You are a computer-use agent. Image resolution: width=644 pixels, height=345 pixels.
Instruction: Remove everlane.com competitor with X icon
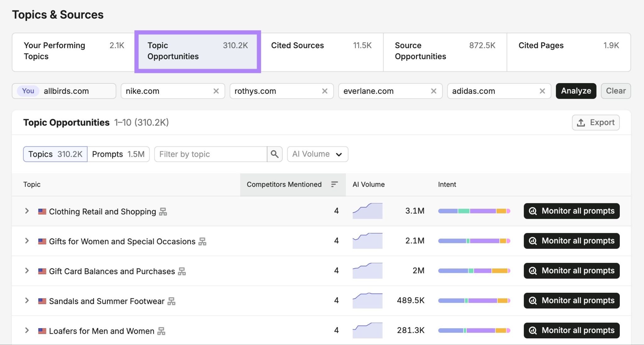click(434, 91)
